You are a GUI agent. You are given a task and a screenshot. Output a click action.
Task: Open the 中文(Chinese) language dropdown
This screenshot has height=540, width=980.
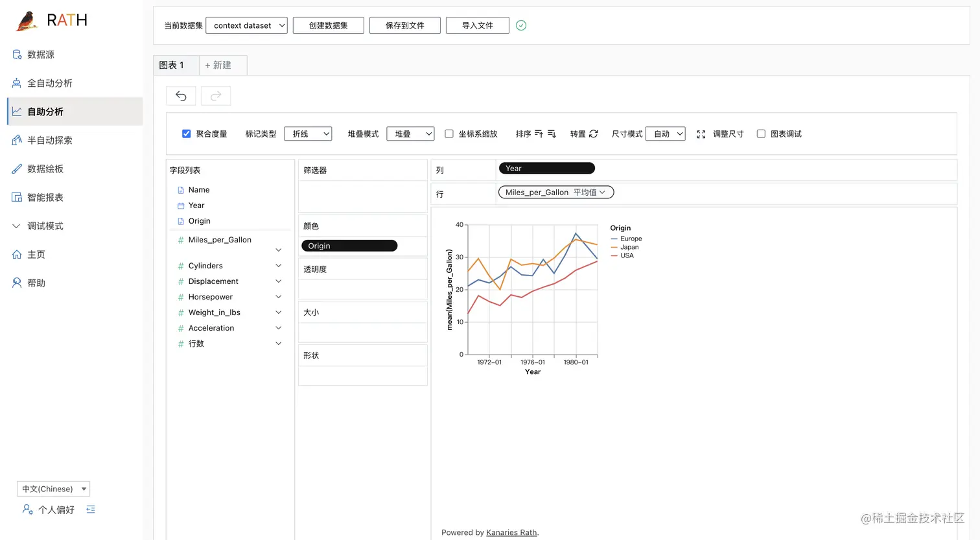[53, 489]
